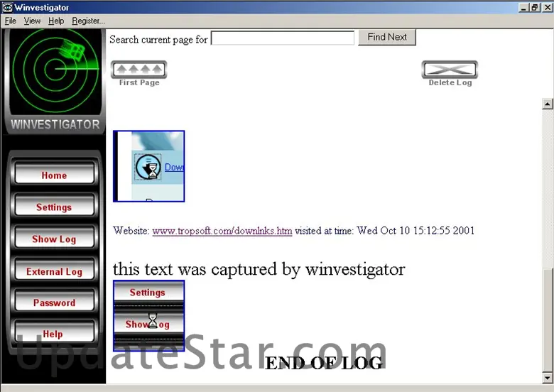Click the Delete Log X icon
The width and height of the screenshot is (554, 392).
[450, 70]
